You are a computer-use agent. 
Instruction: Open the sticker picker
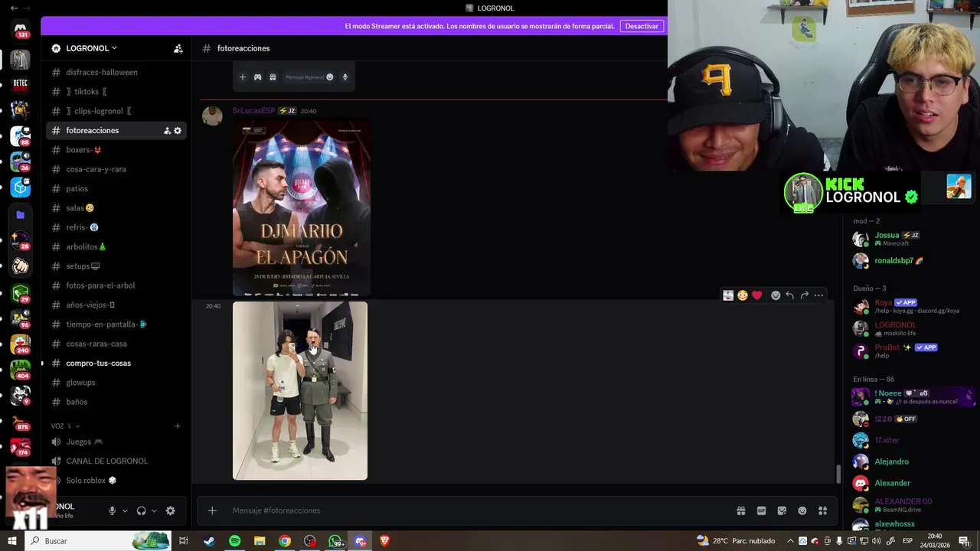coord(782,510)
